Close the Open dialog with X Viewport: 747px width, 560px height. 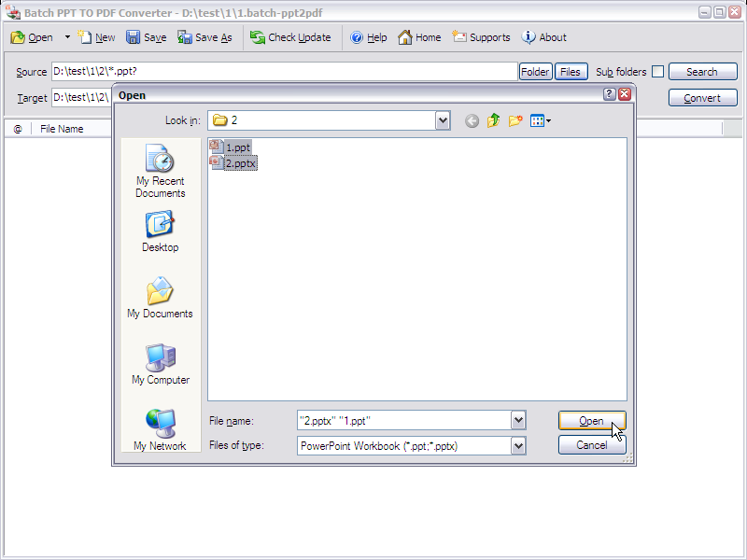[x=625, y=94]
